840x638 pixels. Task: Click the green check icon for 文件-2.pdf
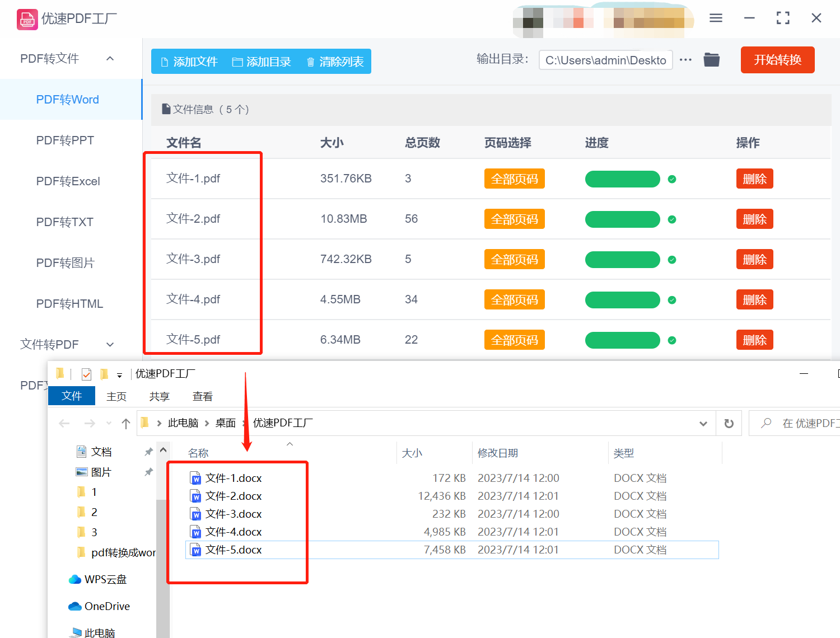point(672,219)
